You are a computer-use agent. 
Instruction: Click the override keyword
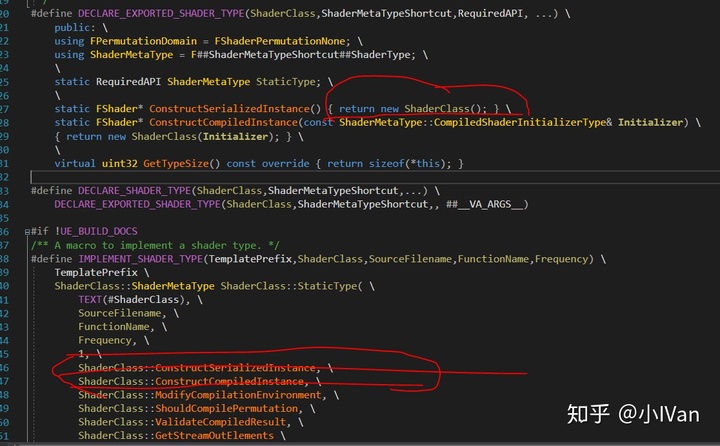pyautogui.click(x=286, y=164)
